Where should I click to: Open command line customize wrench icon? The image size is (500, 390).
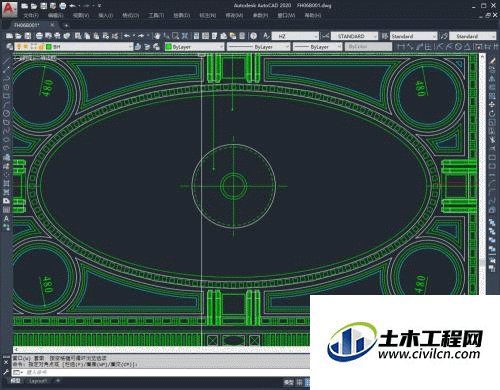pyautogui.click(x=6, y=372)
